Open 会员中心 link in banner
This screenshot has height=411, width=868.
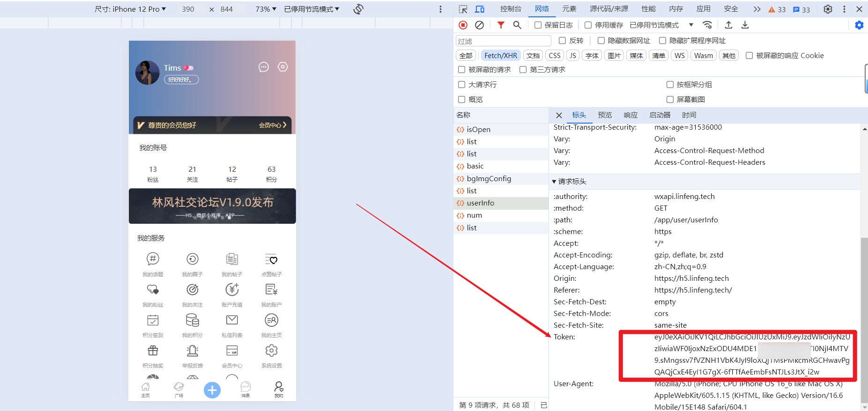273,125
